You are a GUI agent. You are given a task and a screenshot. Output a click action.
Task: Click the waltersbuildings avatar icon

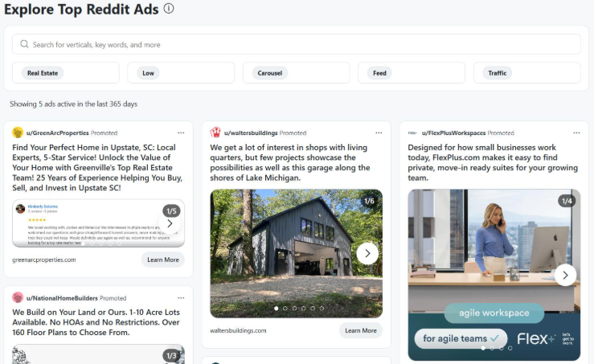coord(215,133)
